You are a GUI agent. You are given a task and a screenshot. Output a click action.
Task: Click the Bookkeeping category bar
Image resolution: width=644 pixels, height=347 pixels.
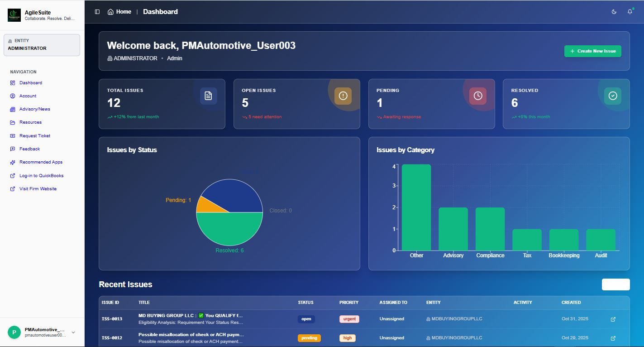564,240
